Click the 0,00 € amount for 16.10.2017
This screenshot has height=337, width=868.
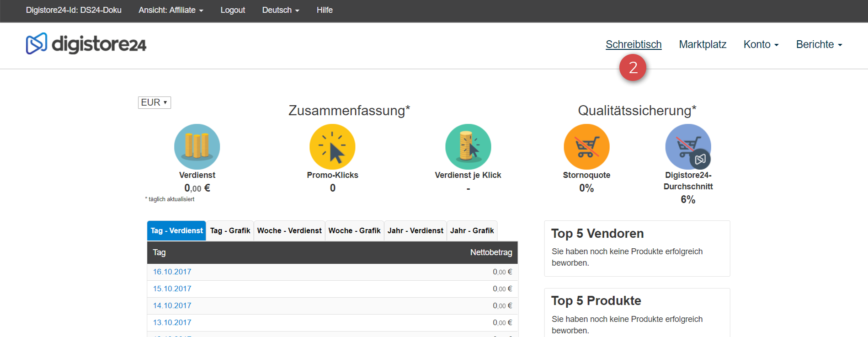[502, 272]
